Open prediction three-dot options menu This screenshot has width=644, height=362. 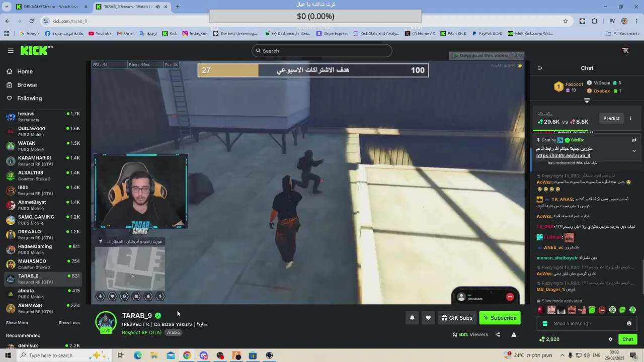click(x=630, y=118)
